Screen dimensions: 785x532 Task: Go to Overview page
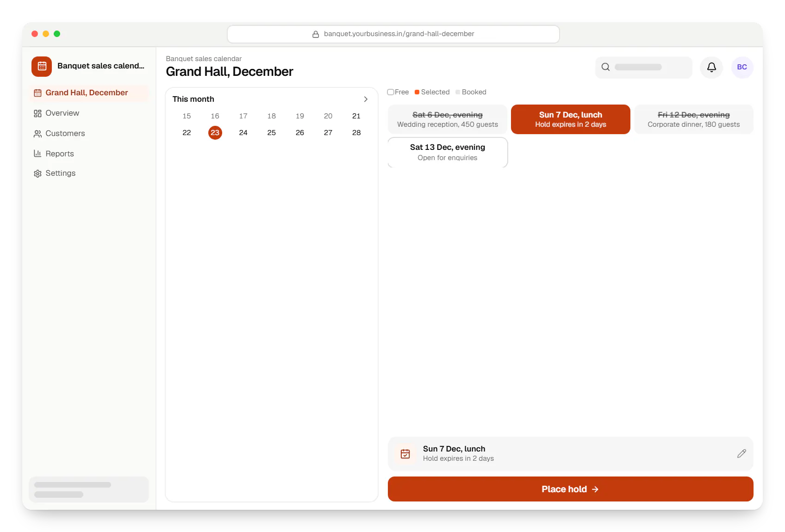click(x=89, y=113)
